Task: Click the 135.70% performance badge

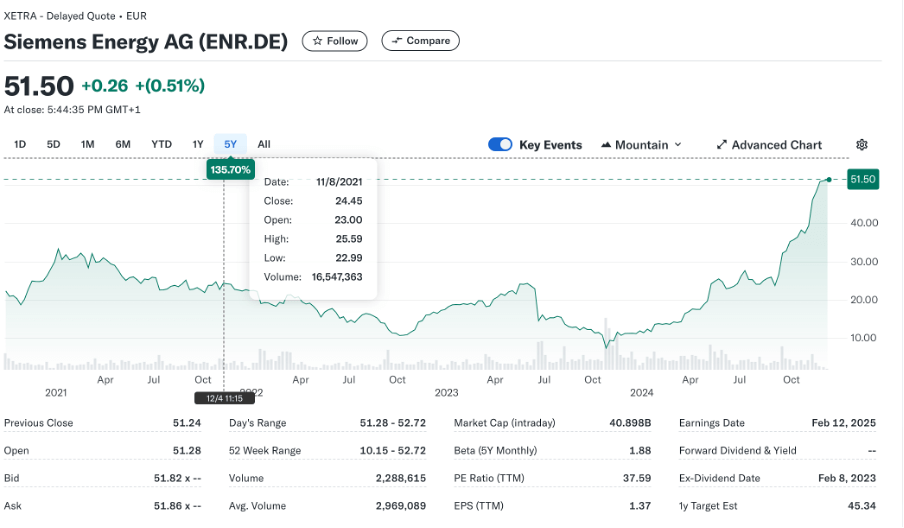Action: [229, 170]
